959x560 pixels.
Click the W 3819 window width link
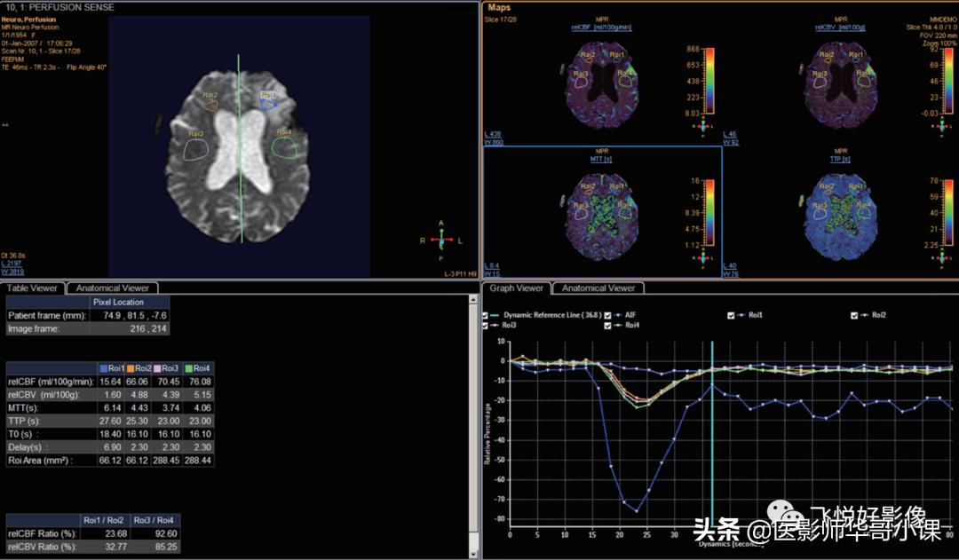tap(12, 271)
